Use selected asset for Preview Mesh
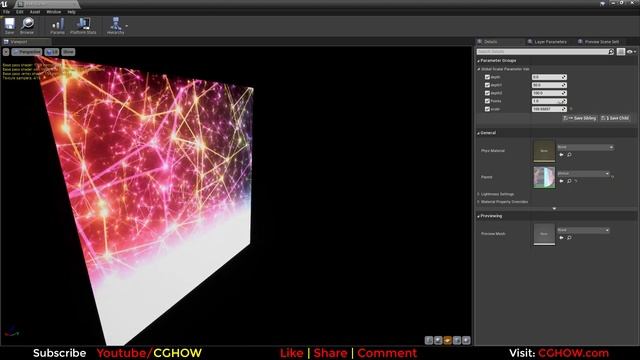 [561, 238]
